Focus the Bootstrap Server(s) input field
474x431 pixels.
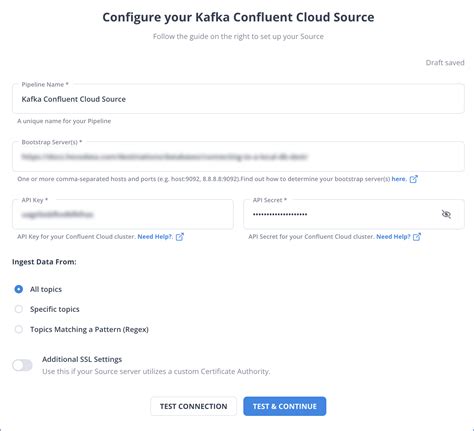(x=238, y=157)
